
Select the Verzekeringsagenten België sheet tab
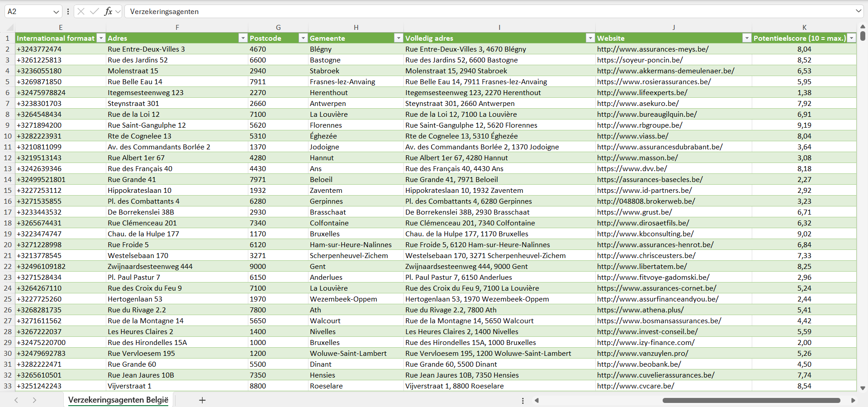click(x=118, y=400)
